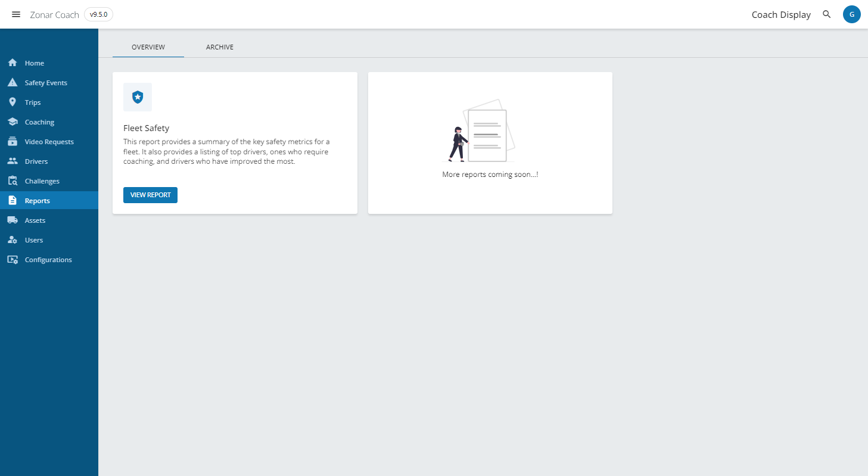Click the Safety Events warning icon
The image size is (868, 476).
tap(13, 82)
